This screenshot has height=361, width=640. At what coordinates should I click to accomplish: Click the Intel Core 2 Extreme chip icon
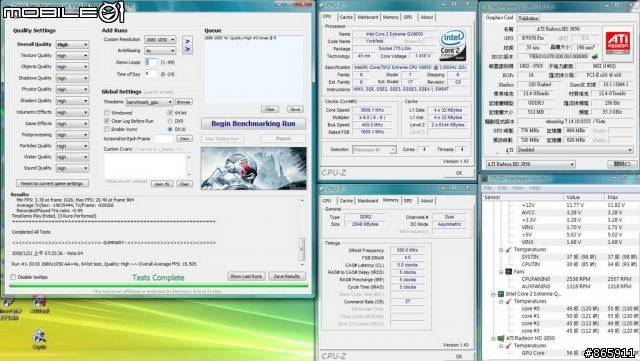tap(501, 294)
